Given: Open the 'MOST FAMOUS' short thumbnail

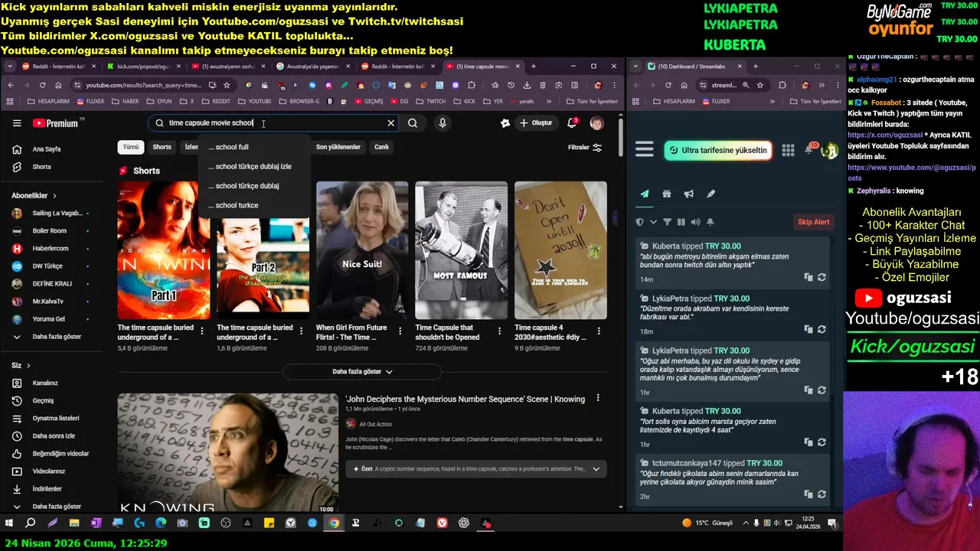Looking at the screenshot, I should (x=461, y=250).
